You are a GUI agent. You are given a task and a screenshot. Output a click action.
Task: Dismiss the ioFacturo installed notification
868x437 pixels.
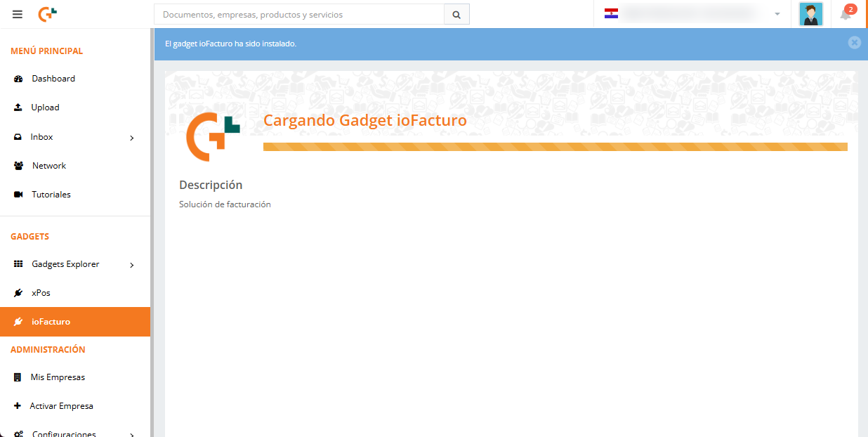(x=854, y=42)
